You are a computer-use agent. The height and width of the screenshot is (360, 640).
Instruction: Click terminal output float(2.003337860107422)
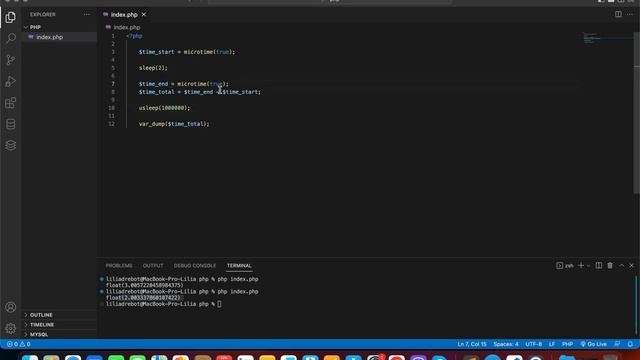(x=143, y=298)
